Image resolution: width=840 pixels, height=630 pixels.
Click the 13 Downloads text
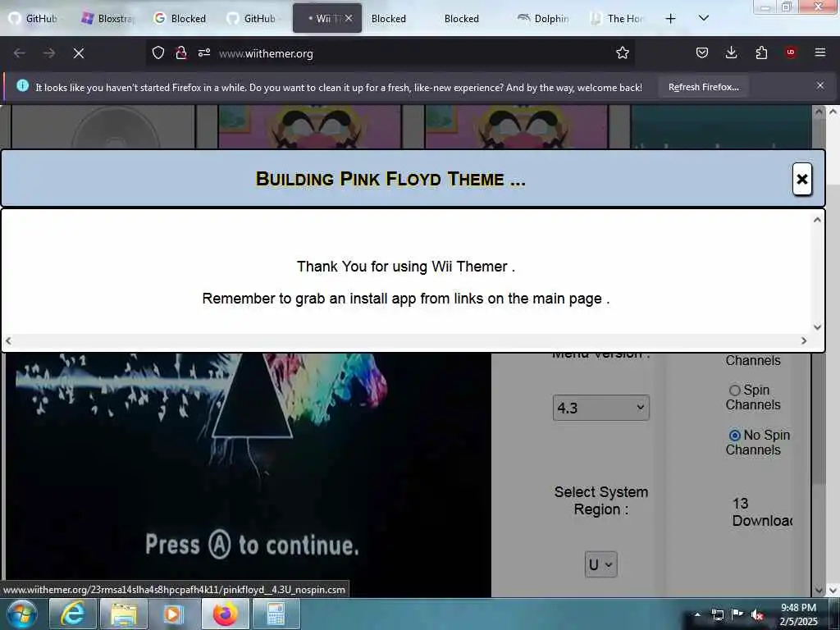(x=762, y=512)
